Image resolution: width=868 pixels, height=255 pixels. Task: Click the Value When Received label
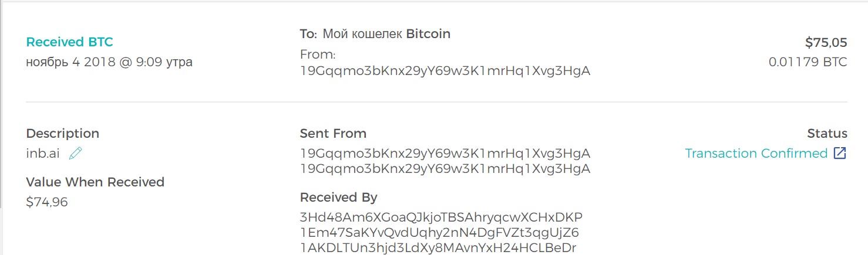click(95, 182)
